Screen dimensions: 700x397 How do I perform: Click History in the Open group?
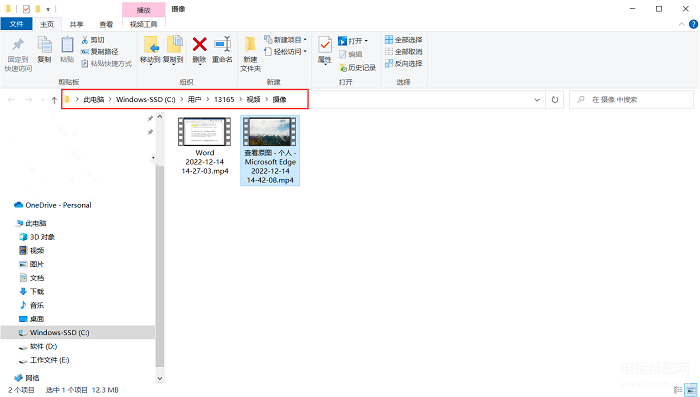[x=358, y=68]
